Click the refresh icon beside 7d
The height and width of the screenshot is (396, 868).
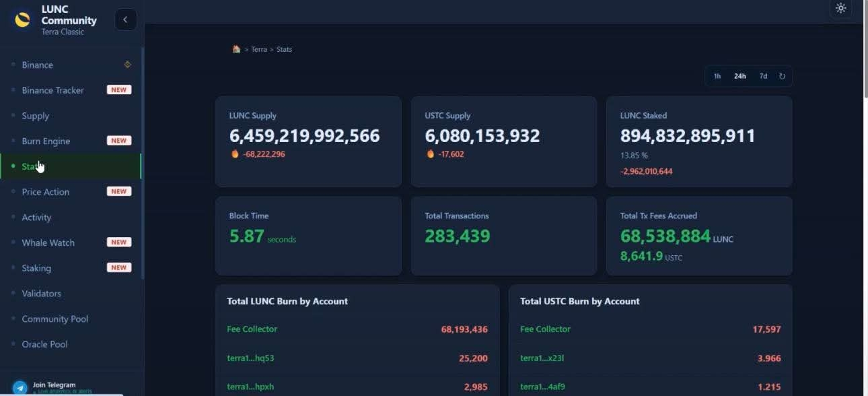pyautogui.click(x=782, y=76)
